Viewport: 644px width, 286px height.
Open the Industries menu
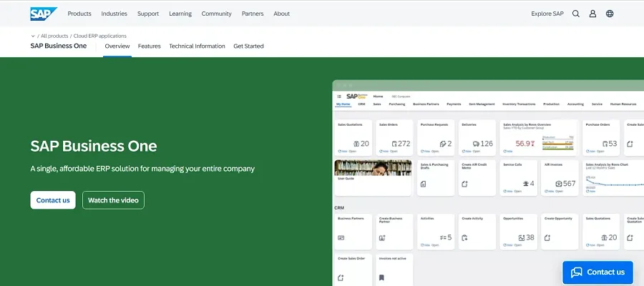[114, 14]
